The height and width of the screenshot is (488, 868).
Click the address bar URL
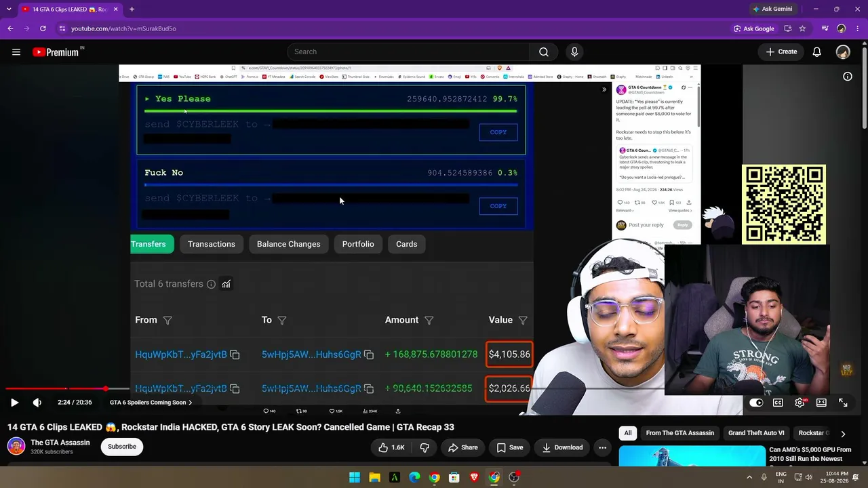pyautogui.click(x=124, y=28)
